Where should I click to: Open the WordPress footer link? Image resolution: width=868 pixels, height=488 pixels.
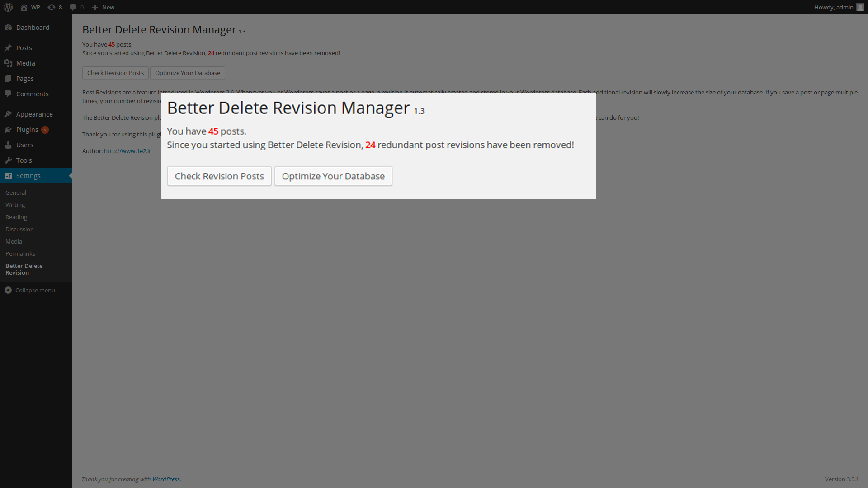pos(166,479)
